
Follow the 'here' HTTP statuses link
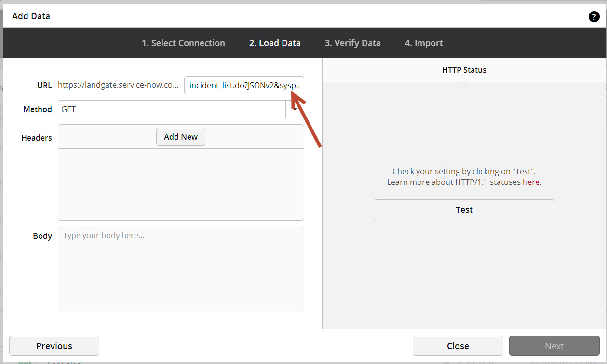coord(531,182)
